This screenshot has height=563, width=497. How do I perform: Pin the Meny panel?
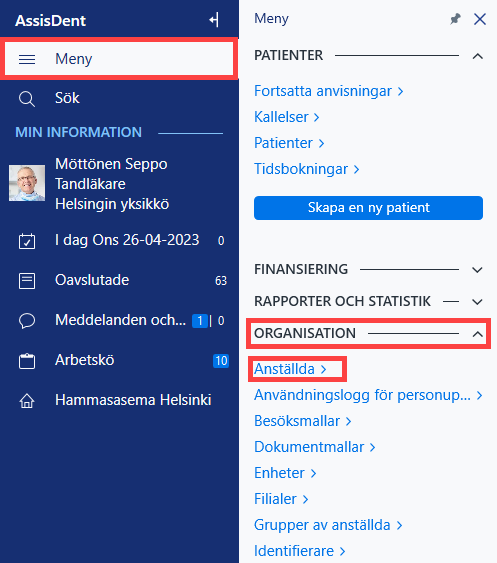tap(455, 19)
